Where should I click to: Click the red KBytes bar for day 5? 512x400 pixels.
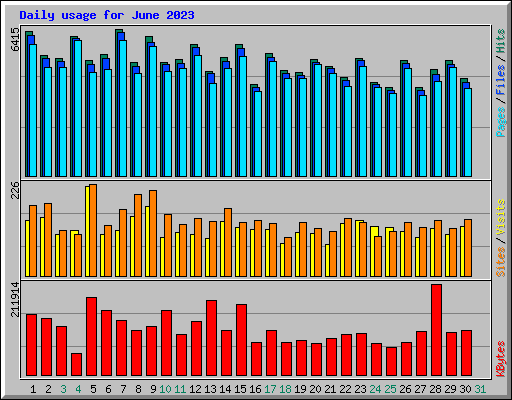pyautogui.click(x=91, y=336)
